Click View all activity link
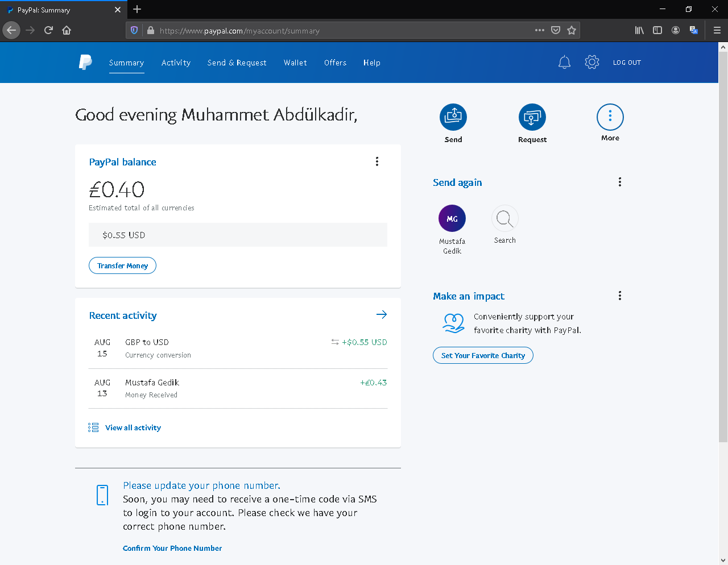The image size is (728, 565). pos(133,427)
